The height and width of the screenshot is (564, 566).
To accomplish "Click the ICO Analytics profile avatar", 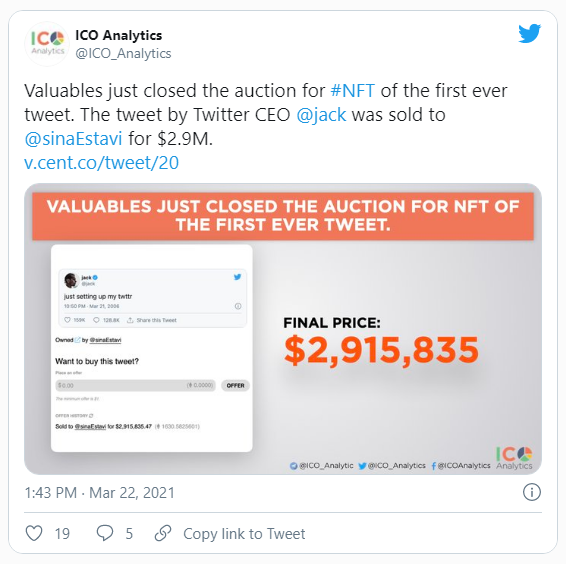I will (x=47, y=44).
